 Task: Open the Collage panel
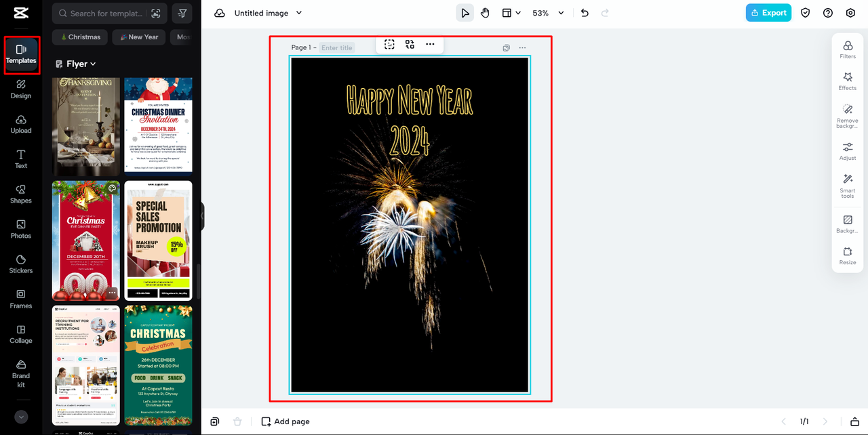click(x=21, y=334)
